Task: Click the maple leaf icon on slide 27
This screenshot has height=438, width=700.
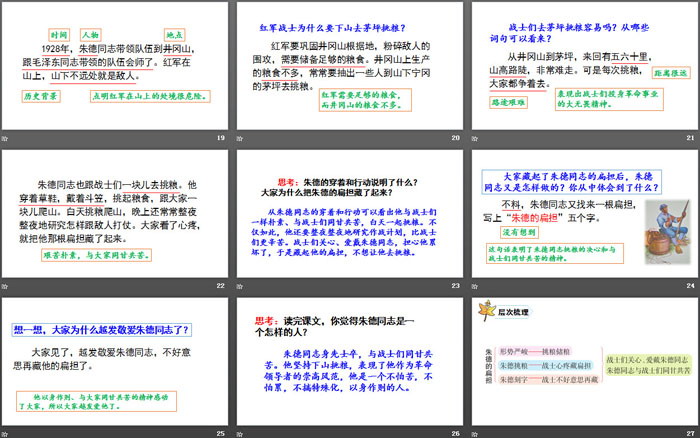Action: pyautogui.click(x=489, y=311)
